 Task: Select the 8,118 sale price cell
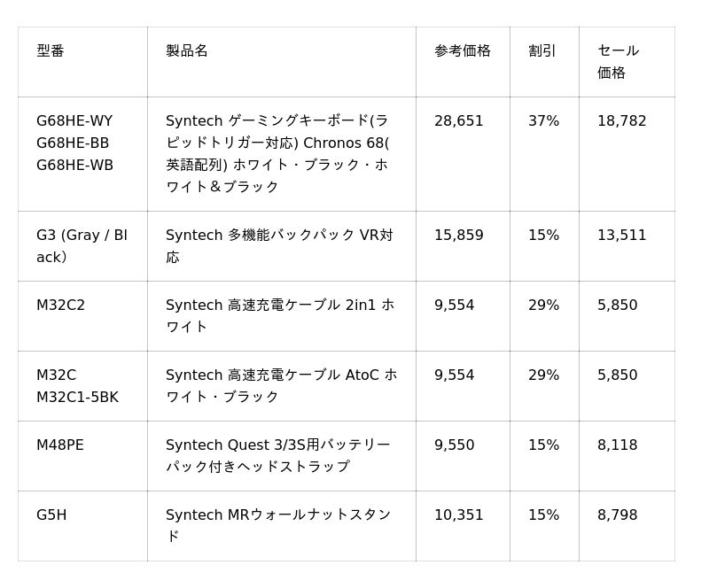(617, 445)
